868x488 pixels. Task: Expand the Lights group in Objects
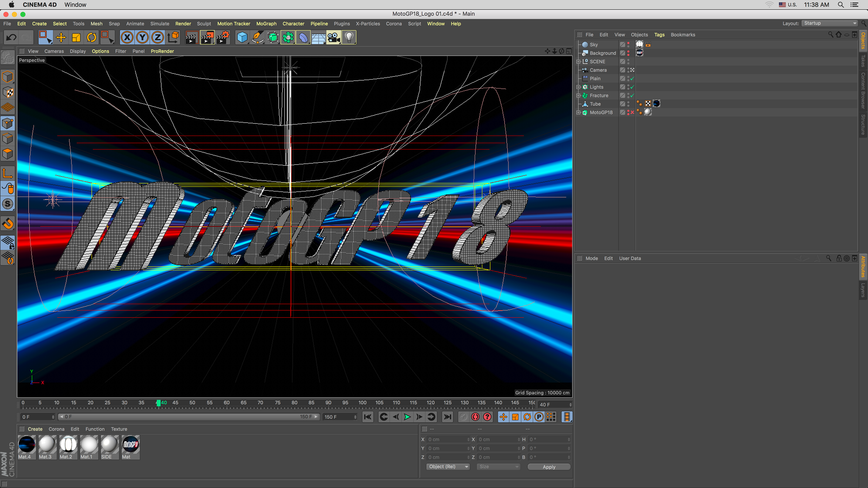[x=579, y=87]
